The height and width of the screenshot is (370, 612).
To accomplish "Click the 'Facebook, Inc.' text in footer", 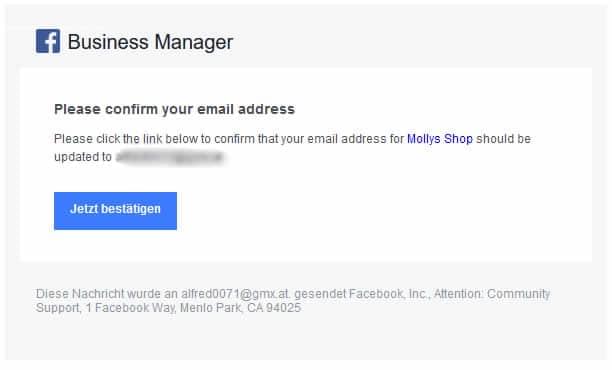I will click(389, 294).
